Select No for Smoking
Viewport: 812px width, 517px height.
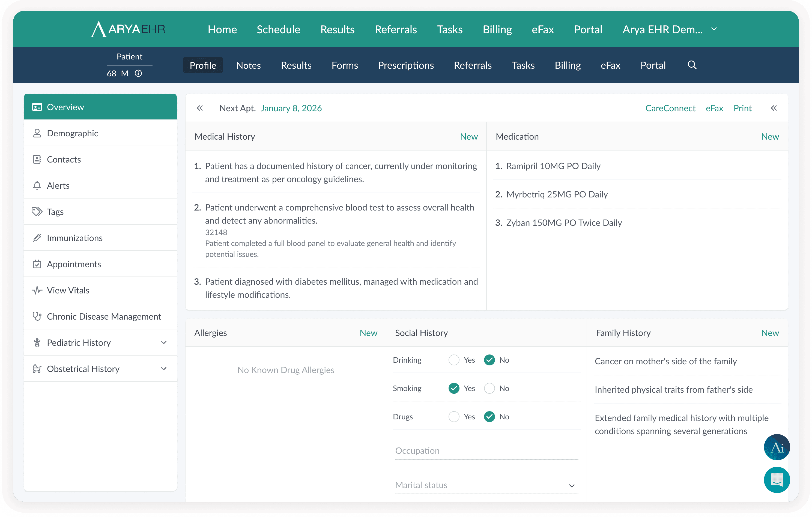pyautogui.click(x=489, y=388)
